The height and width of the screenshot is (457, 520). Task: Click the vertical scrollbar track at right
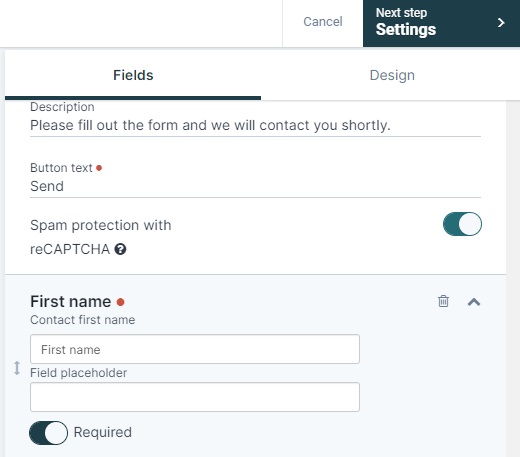[513, 278]
